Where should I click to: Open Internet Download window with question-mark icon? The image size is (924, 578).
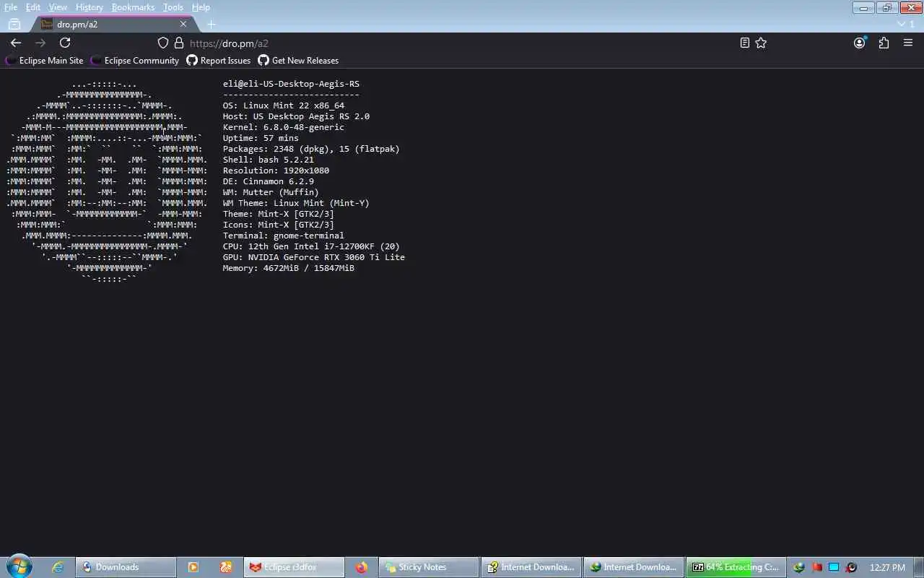coord(531,567)
